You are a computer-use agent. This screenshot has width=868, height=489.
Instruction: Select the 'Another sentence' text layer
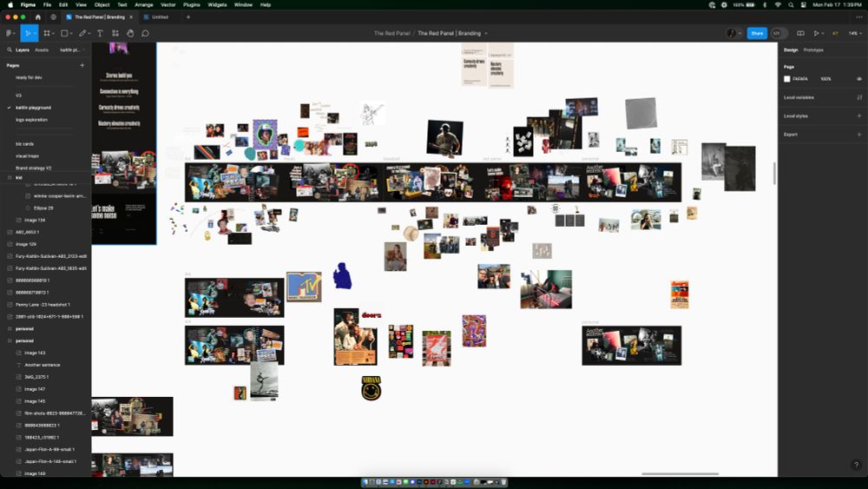pos(42,365)
